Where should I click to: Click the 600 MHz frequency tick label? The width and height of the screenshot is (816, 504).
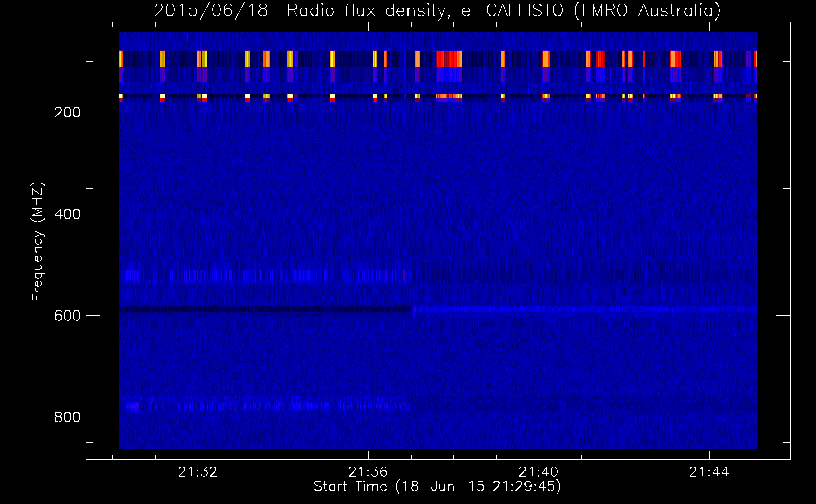[x=67, y=316]
